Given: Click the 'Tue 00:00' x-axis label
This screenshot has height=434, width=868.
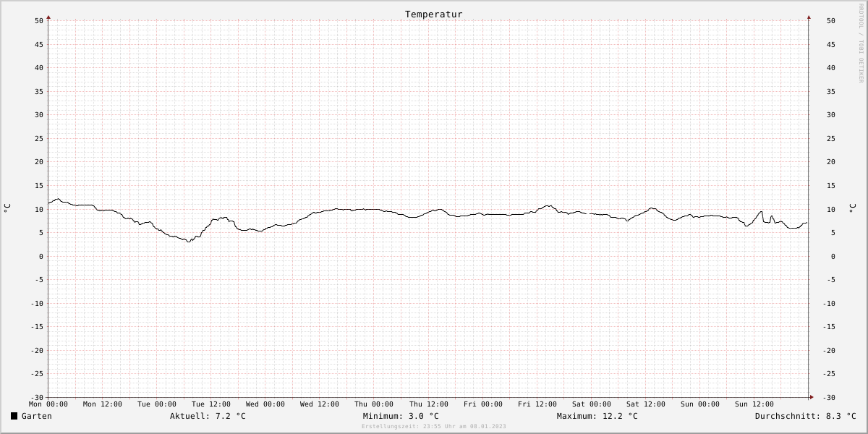Looking at the screenshot, I should click(x=157, y=404).
